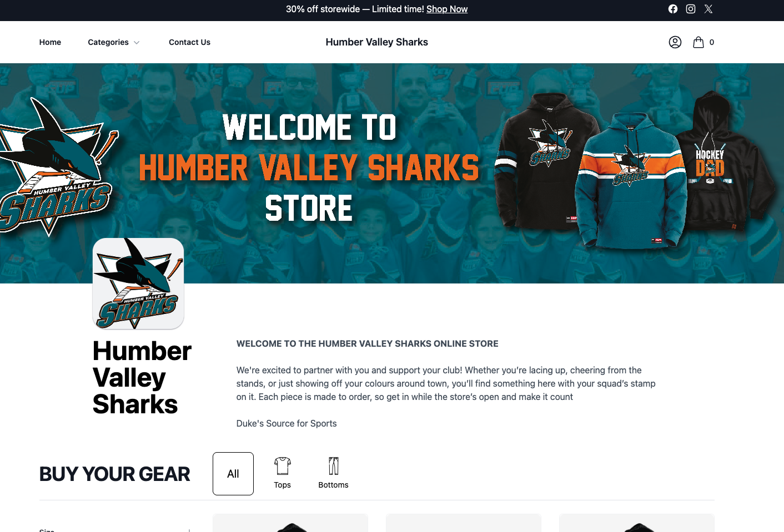Click the welcome store hero banner
The image size is (784, 532).
(392, 173)
